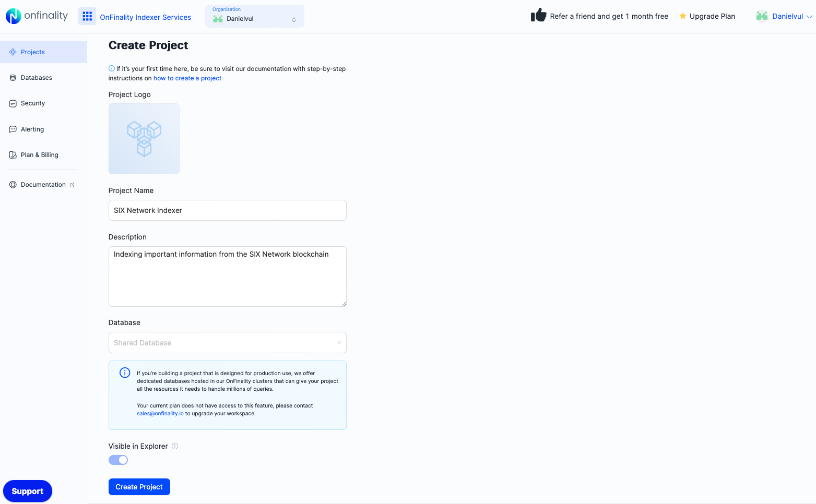Click the onfinality logo
This screenshot has width=816, height=504.
coord(37,16)
